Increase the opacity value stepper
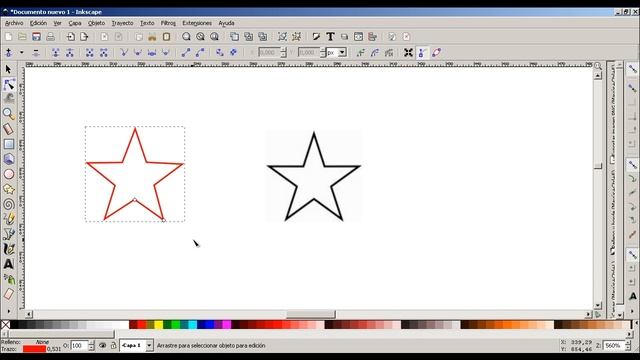The image size is (640, 360). coord(91,343)
